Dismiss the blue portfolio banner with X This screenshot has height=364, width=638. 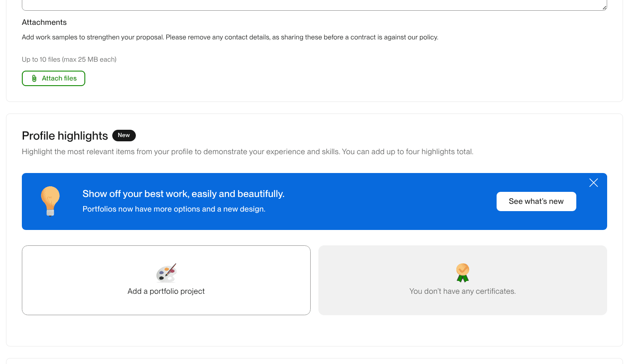point(593,183)
